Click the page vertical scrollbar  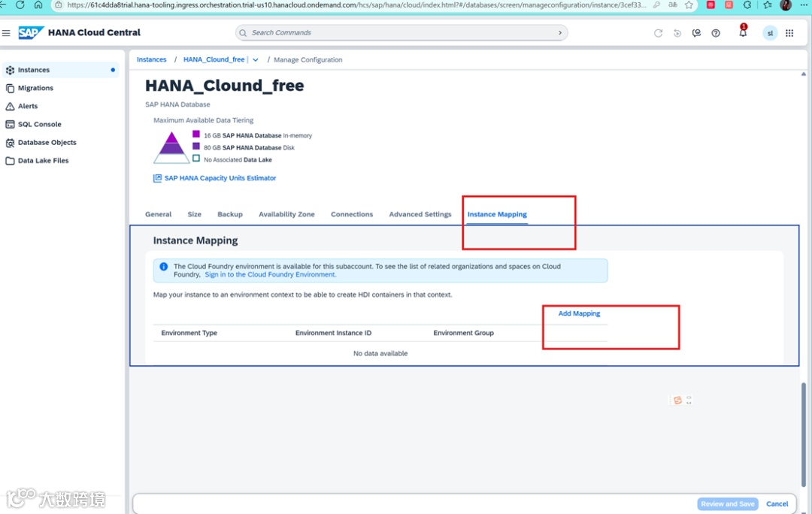(803, 435)
